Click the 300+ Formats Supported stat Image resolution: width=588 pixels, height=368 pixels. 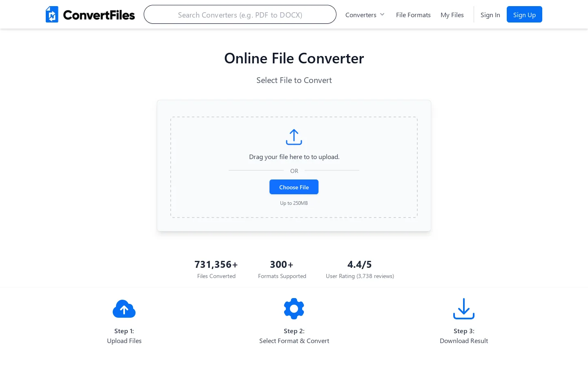[x=282, y=269]
